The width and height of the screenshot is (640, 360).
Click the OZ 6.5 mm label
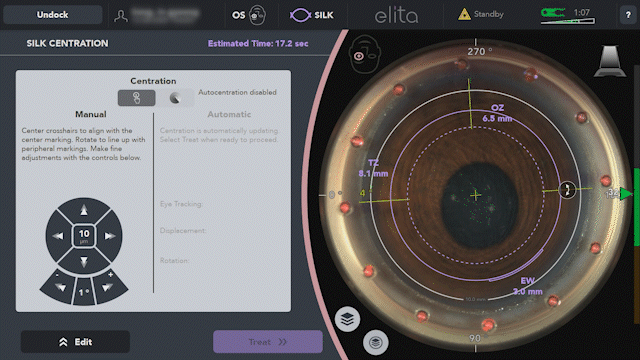[x=497, y=113]
